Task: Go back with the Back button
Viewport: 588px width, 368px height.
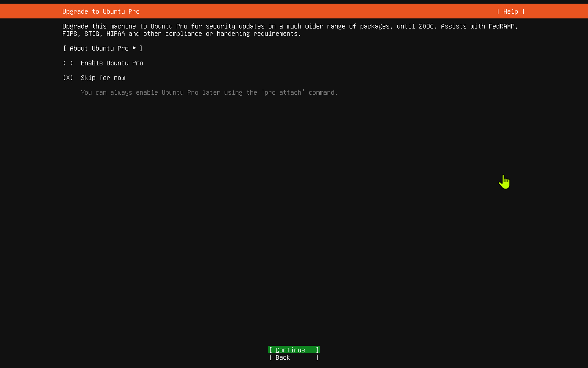Action: click(x=294, y=357)
